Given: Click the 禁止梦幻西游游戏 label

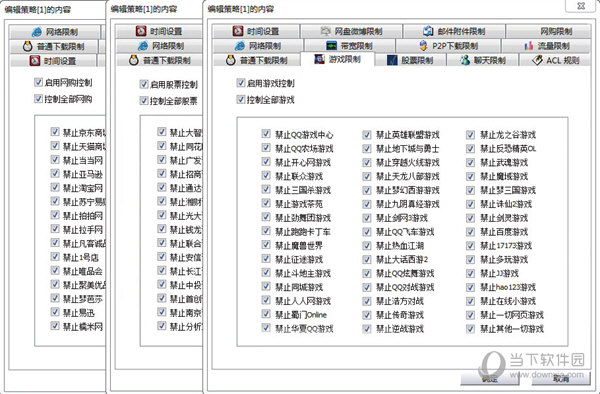Looking at the screenshot, I should tap(408, 190).
